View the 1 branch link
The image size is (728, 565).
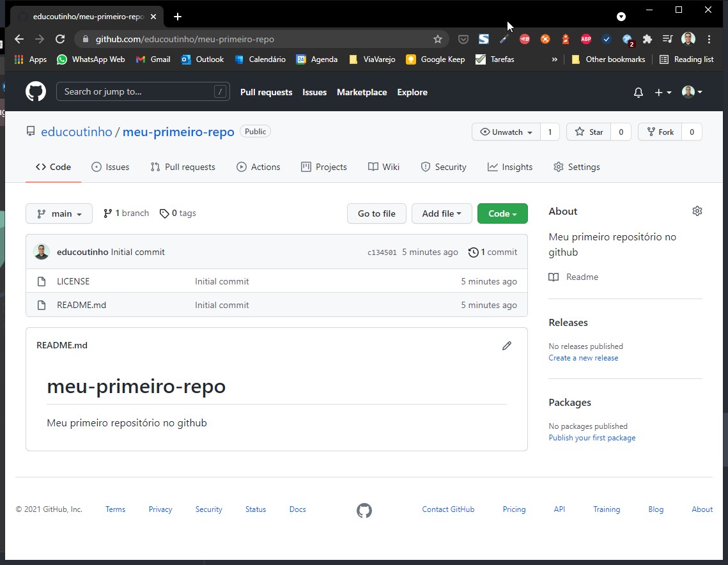126,213
